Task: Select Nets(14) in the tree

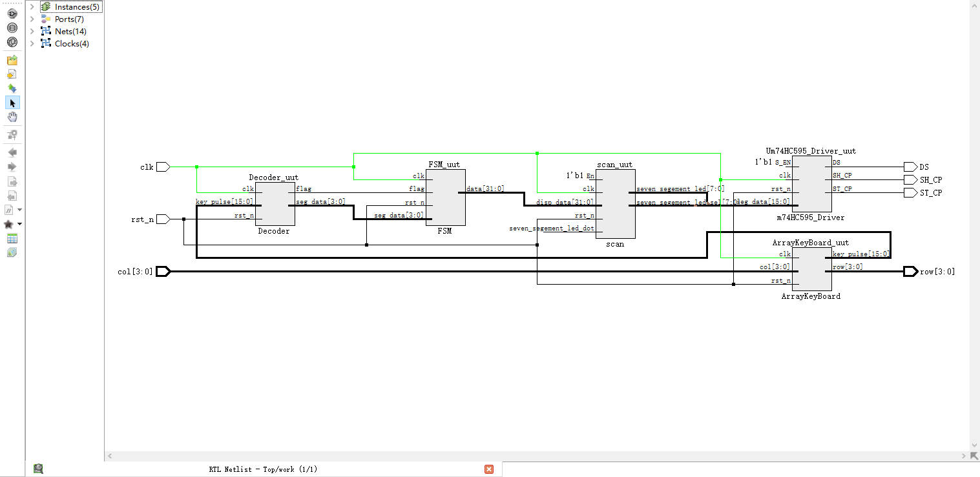Action: tap(70, 31)
